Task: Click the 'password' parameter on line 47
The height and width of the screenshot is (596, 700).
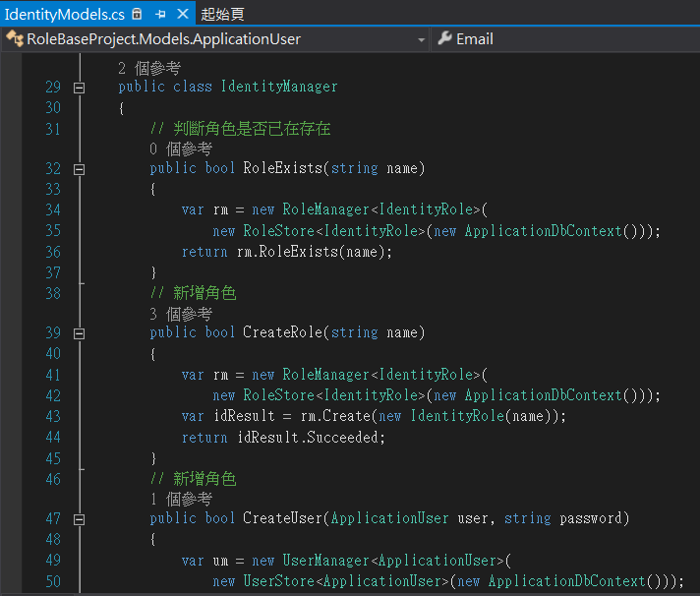Action: 591,518
